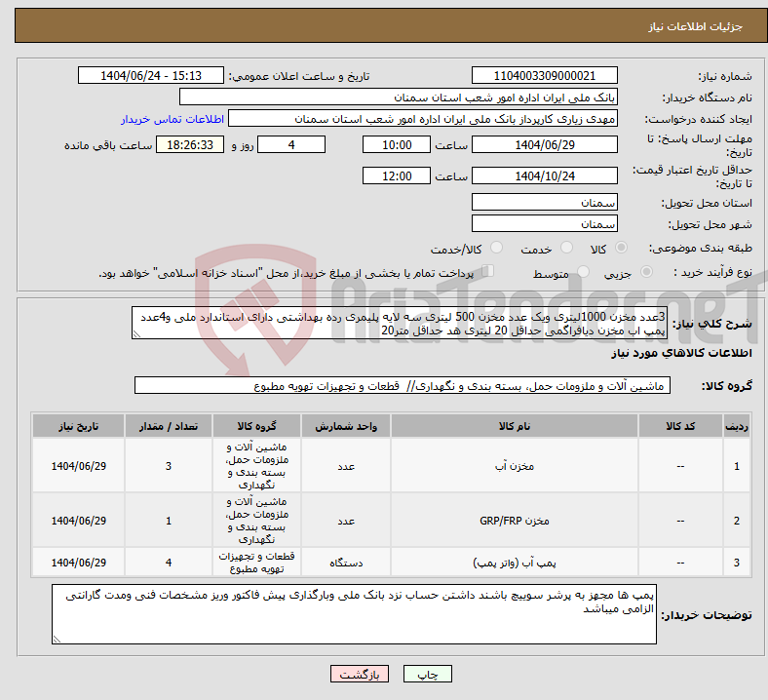Click قطعات و تجهیزات تهویه مطبوع group cell
Viewport: 768px width, 700px height.
click(256, 563)
